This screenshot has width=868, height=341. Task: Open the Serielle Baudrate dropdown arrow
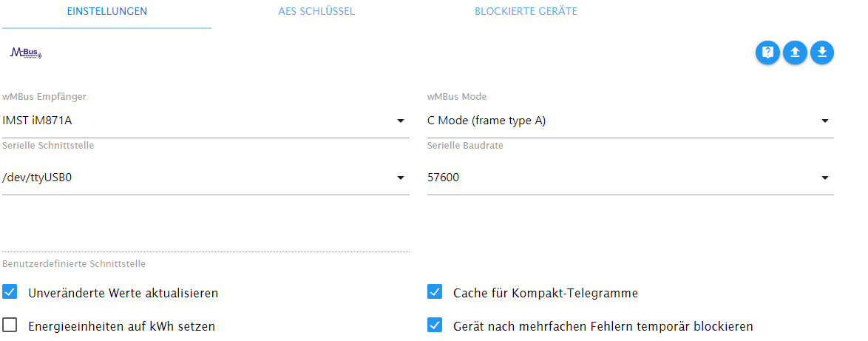825,178
